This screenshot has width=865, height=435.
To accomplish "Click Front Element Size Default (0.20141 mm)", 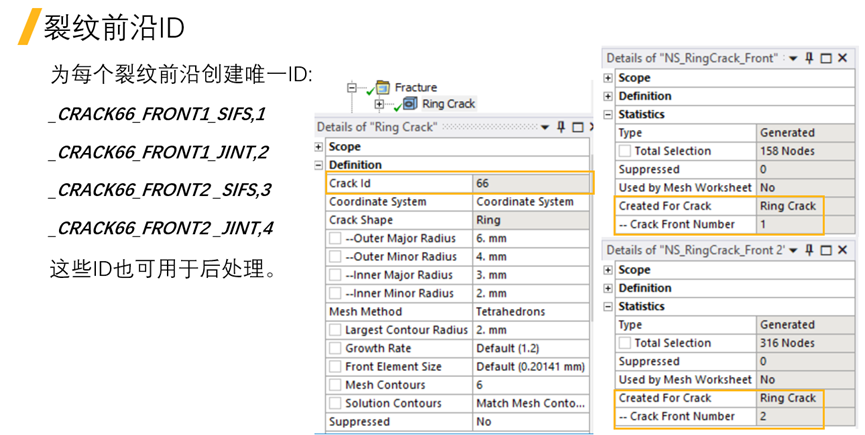I will (532, 366).
